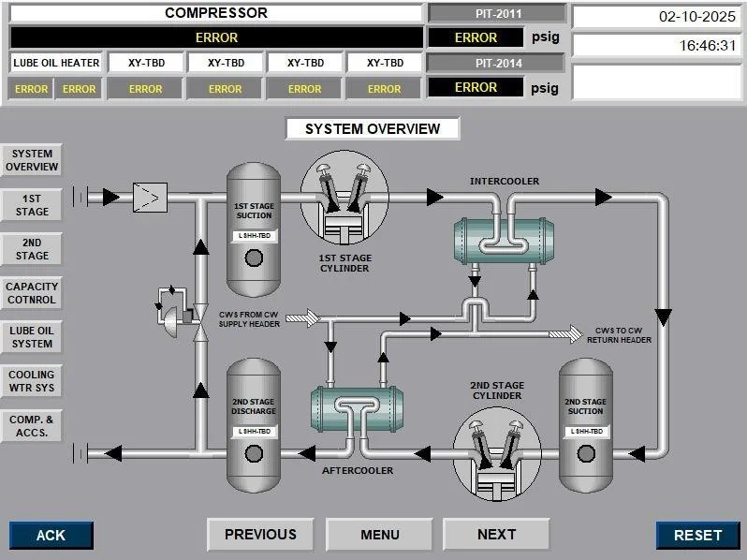This screenshot has width=747, height=560.
Task: Go to the 2nd Stage screen
Action: pyautogui.click(x=32, y=249)
